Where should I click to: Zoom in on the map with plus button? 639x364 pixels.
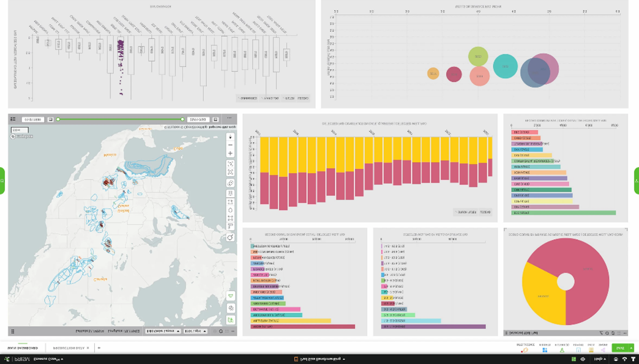230,154
